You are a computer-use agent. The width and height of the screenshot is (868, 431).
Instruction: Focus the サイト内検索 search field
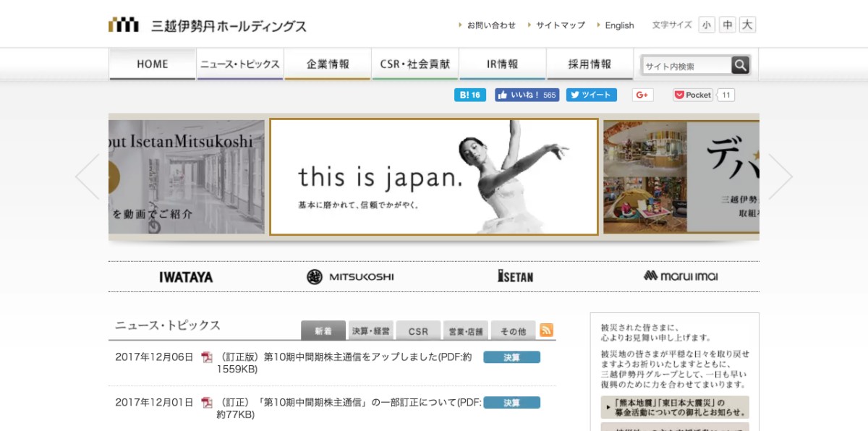686,66
